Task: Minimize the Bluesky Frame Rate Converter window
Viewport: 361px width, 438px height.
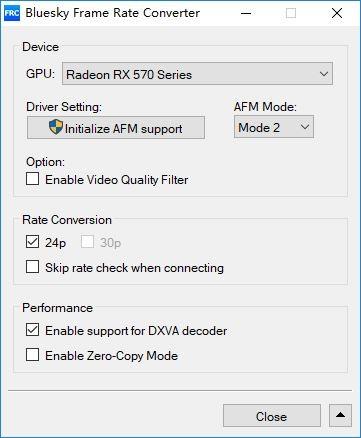Action: [246, 13]
